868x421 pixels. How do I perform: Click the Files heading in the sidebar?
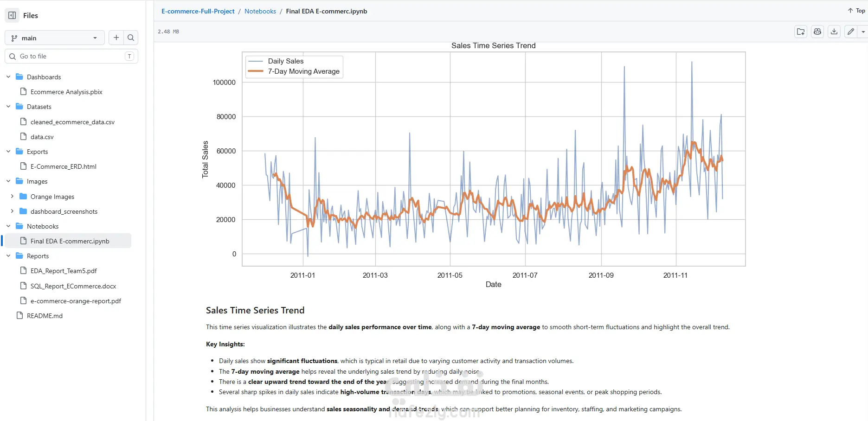pyautogui.click(x=31, y=15)
